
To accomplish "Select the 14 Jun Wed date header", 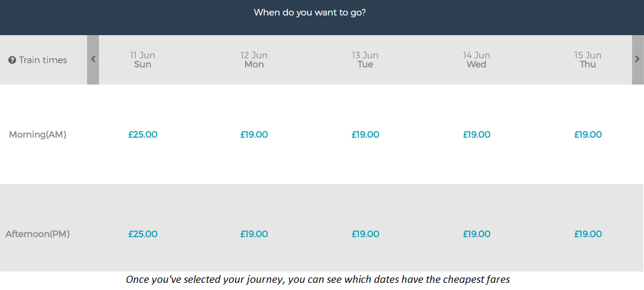I will [476, 60].
